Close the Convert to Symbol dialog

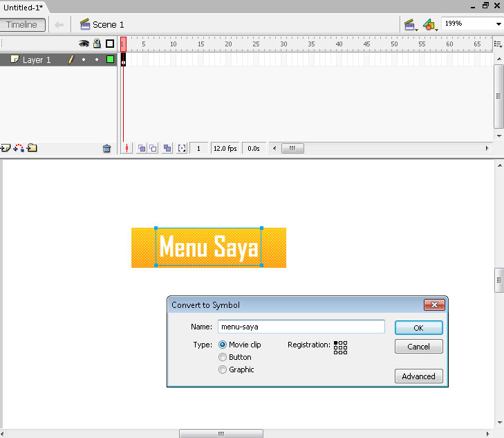(x=434, y=304)
